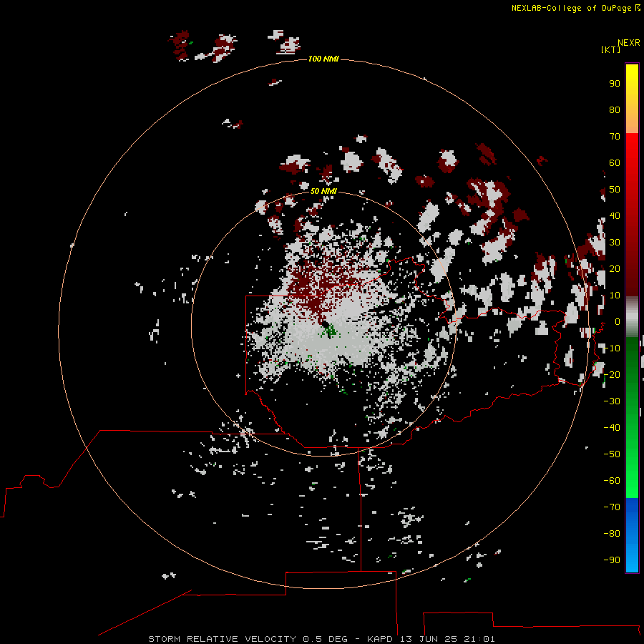
Task: Click the 20 value on velocity scale
Action: (615, 268)
